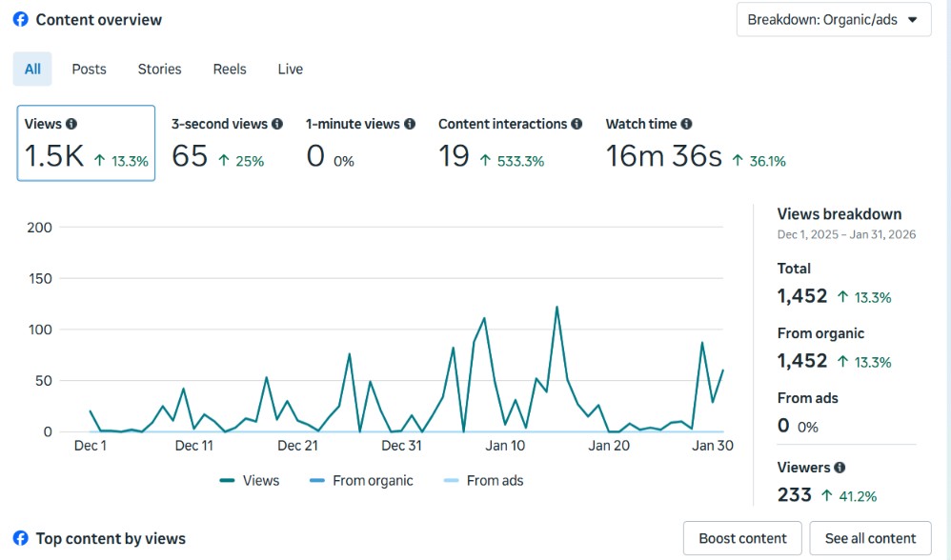Select the 1-minute views metric
Viewport: 951px width, 560px height.
[360, 143]
